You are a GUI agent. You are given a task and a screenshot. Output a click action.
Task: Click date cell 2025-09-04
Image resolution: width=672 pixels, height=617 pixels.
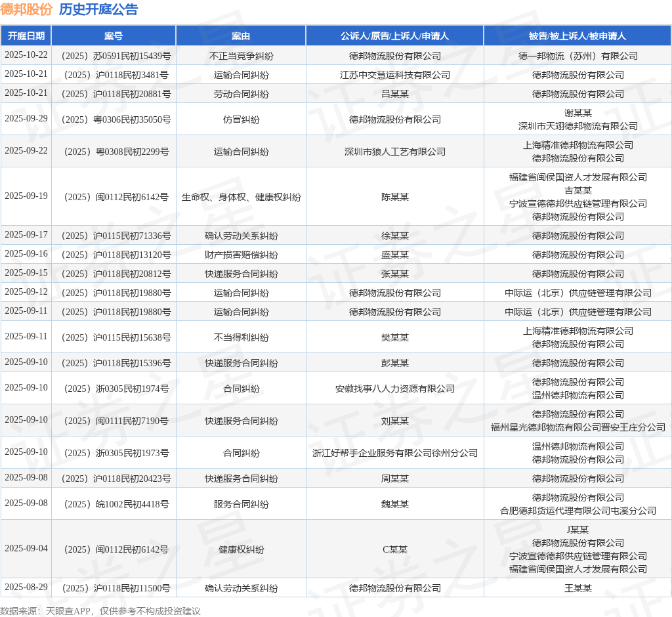[x=26, y=548]
